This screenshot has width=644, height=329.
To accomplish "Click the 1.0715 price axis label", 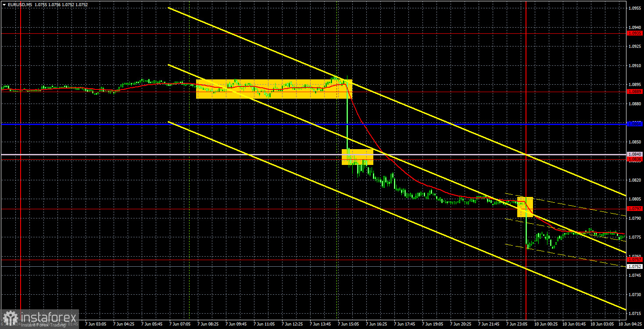I will 635,313.
